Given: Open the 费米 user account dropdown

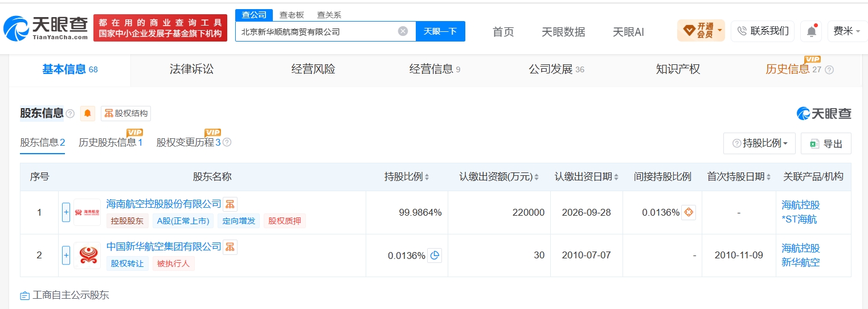Looking at the screenshot, I should point(846,31).
